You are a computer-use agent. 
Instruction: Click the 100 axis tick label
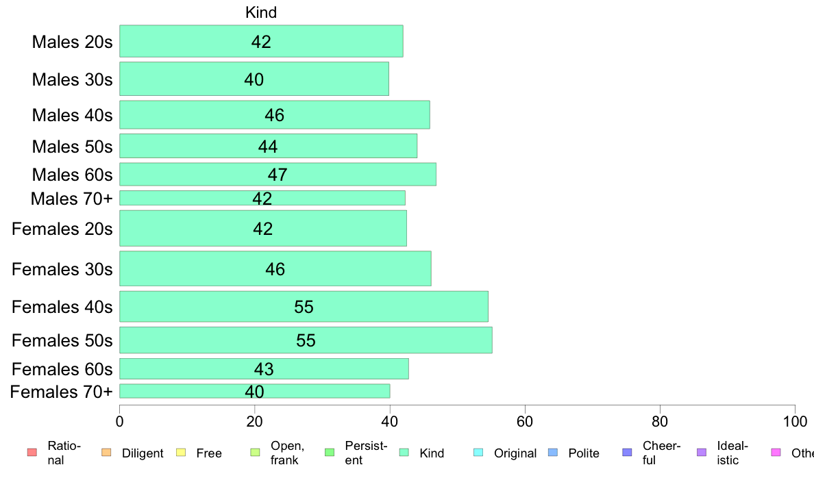pyautogui.click(x=795, y=421)
